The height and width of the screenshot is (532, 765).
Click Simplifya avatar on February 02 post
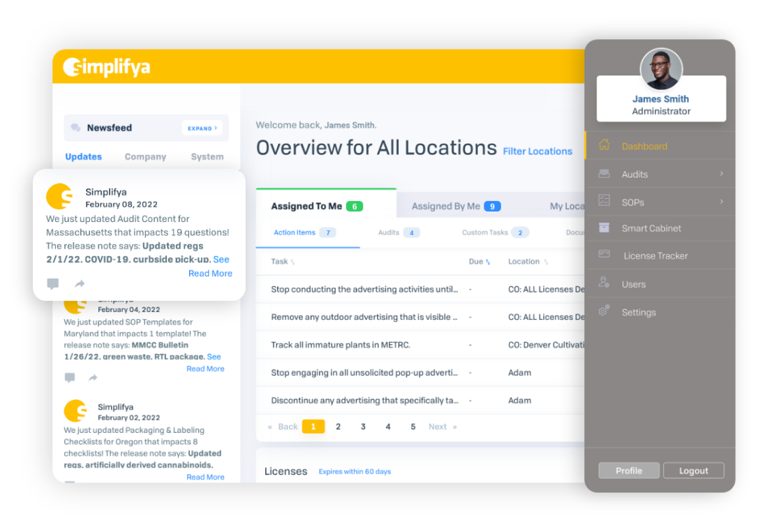75,411
